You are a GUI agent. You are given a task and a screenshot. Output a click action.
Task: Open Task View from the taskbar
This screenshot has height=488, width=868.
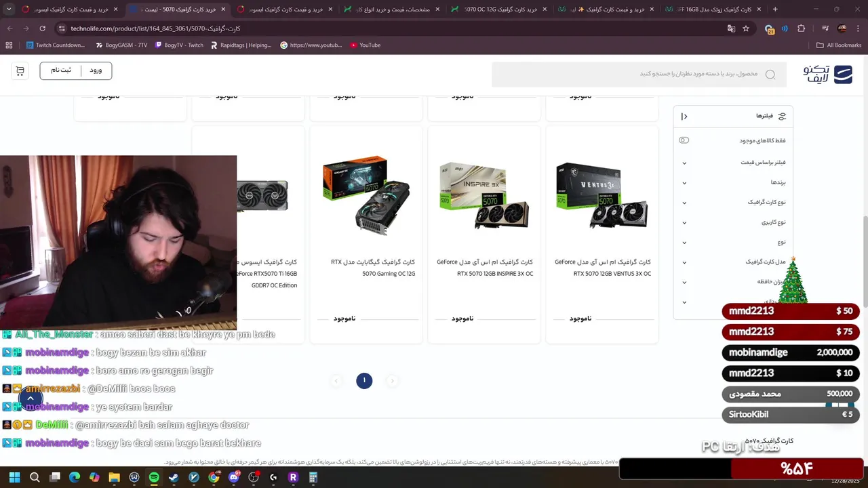pyautogui.click(x=55, y=477)
